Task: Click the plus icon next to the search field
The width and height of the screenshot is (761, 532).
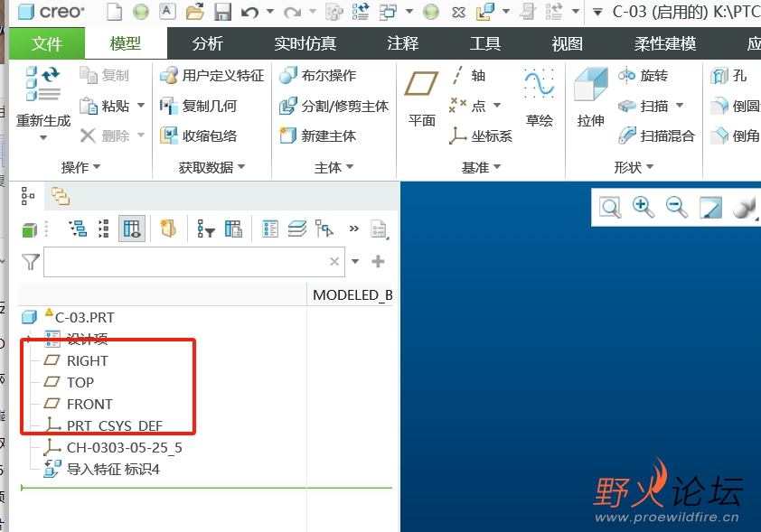Action: pyautogui.click(x=378, y=261)
